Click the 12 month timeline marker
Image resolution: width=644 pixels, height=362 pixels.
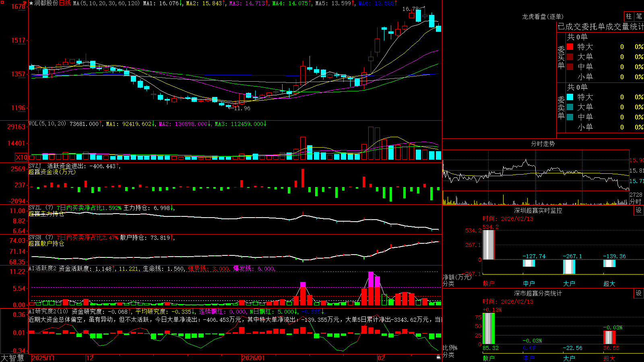(x=90, y=358)
